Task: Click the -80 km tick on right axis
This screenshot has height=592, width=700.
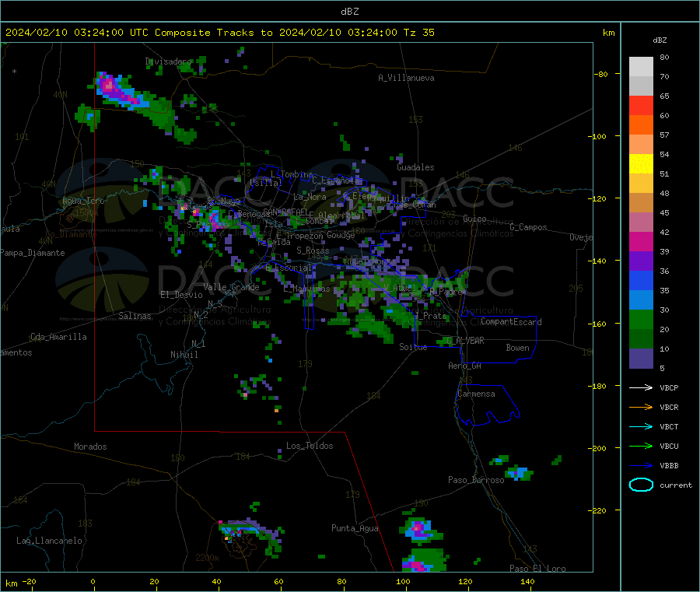Action: click(601, 74)
